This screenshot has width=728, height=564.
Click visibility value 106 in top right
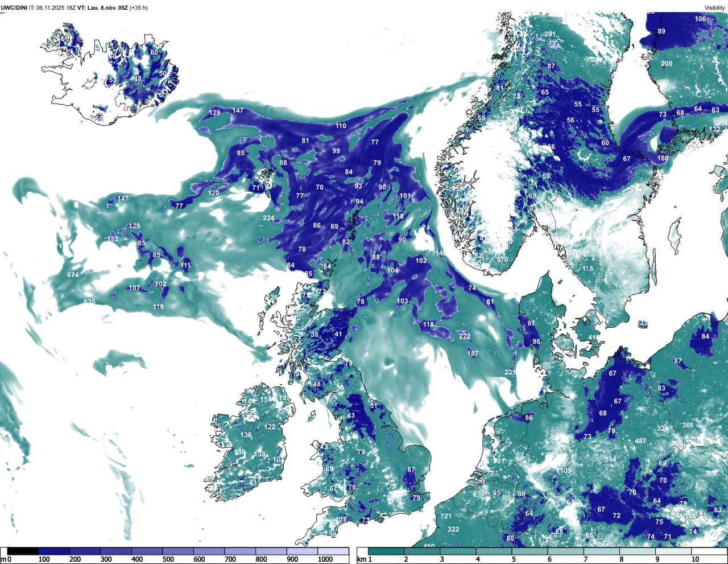tap(700, 19)
